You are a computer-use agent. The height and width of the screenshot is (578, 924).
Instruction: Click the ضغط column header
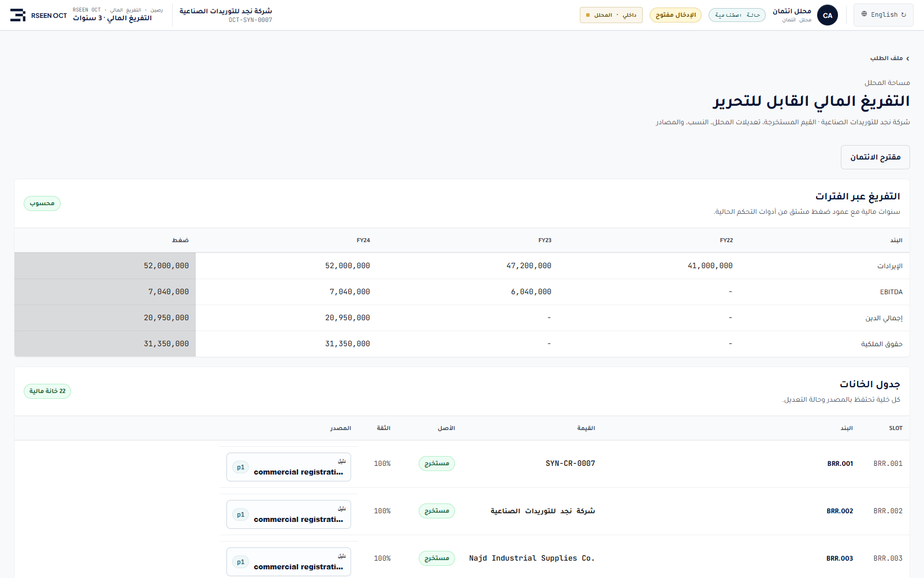180,240
